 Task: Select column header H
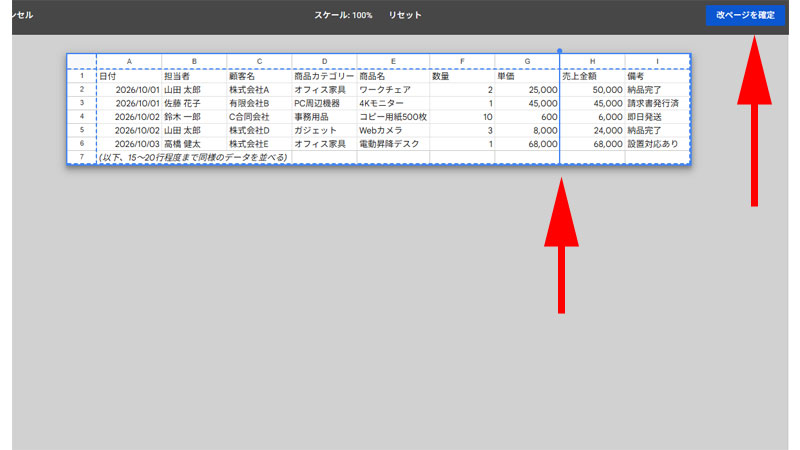point(592,61)
